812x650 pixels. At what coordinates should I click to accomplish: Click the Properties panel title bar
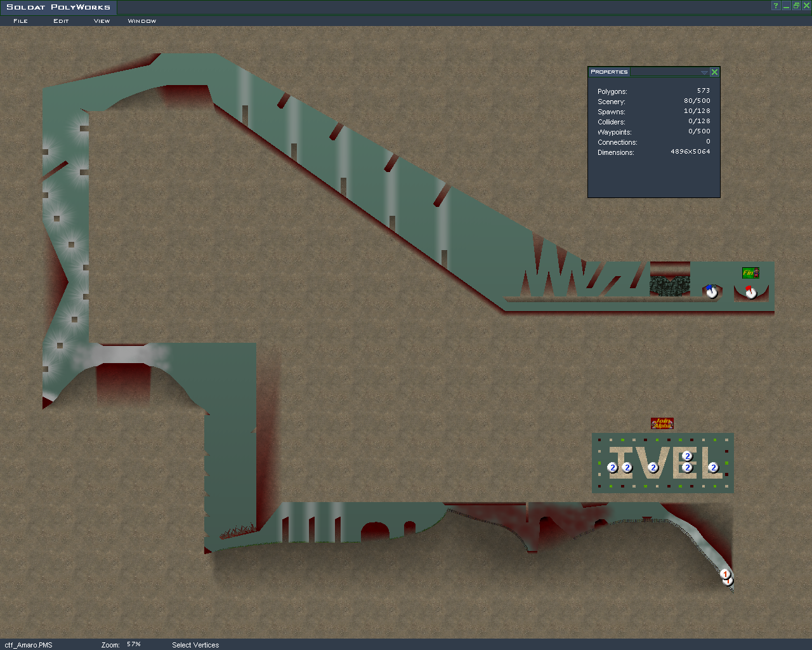click(641, 72)
